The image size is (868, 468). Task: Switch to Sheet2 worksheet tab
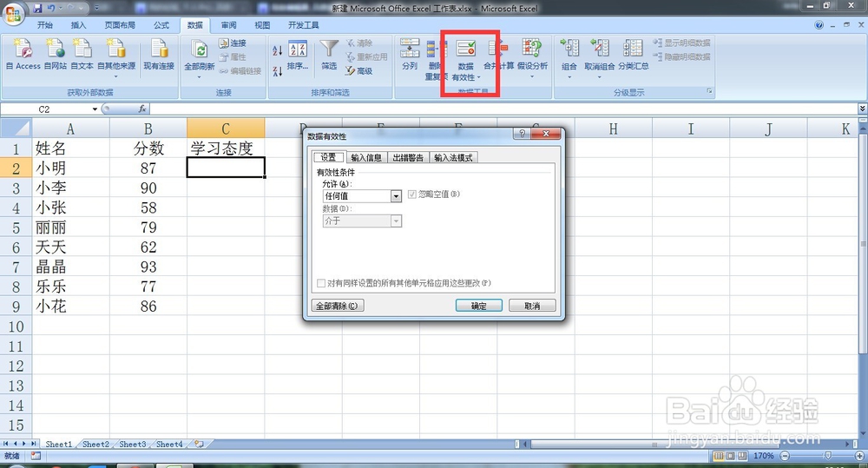pyautogui.click(x=95, y=444)
